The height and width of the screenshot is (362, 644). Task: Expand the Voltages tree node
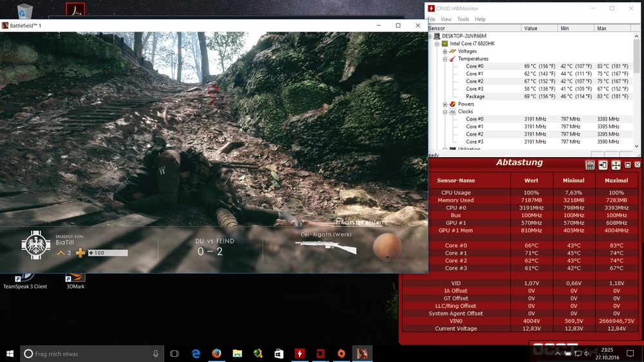click(445, 51)
